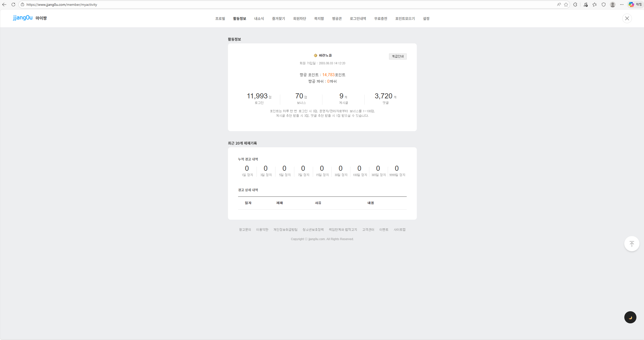Viewport: 644px width, 340px height.
Task: Open the browser settings and more menu
Action: click(622, 5)
